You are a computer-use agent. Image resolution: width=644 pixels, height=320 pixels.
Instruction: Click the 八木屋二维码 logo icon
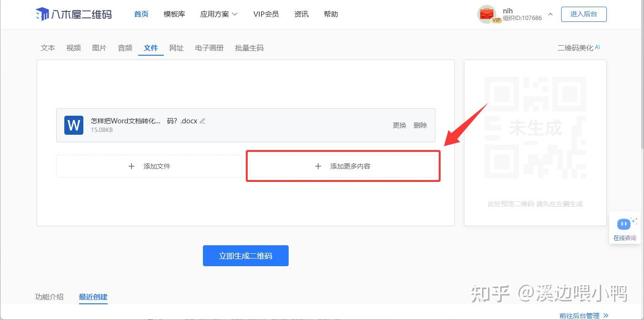(x=42, y=14)
